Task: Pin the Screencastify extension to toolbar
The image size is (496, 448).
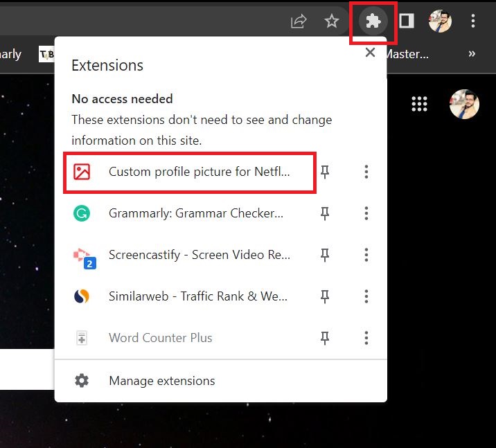Action: pyautogui.click(x=325, y=255)
